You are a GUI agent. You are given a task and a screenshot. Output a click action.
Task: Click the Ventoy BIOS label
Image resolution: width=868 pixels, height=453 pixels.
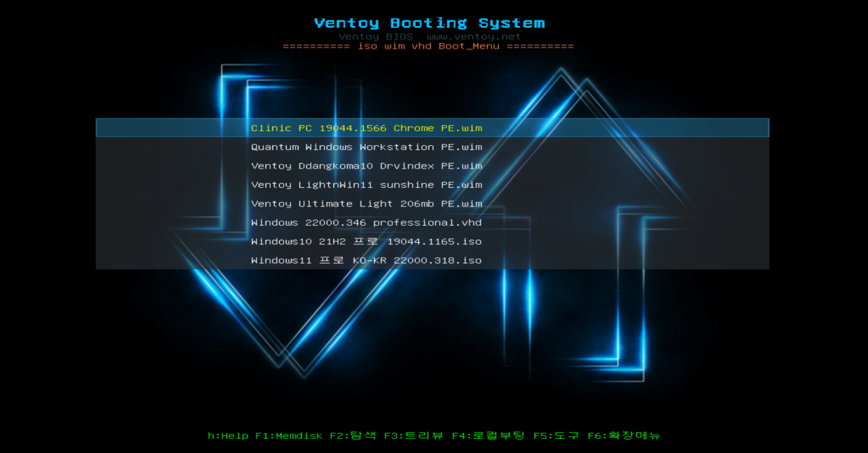[x=376, y=37]
